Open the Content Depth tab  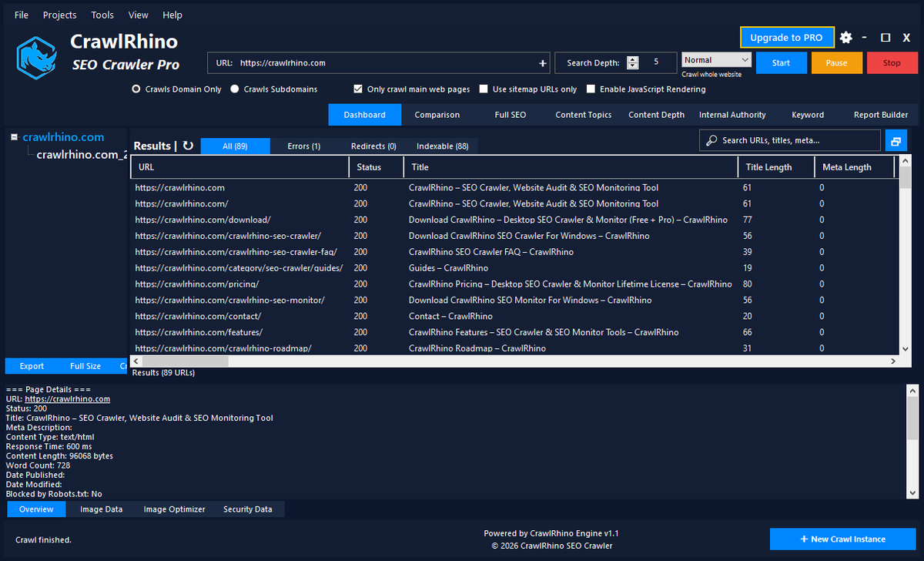click(656, 115)
